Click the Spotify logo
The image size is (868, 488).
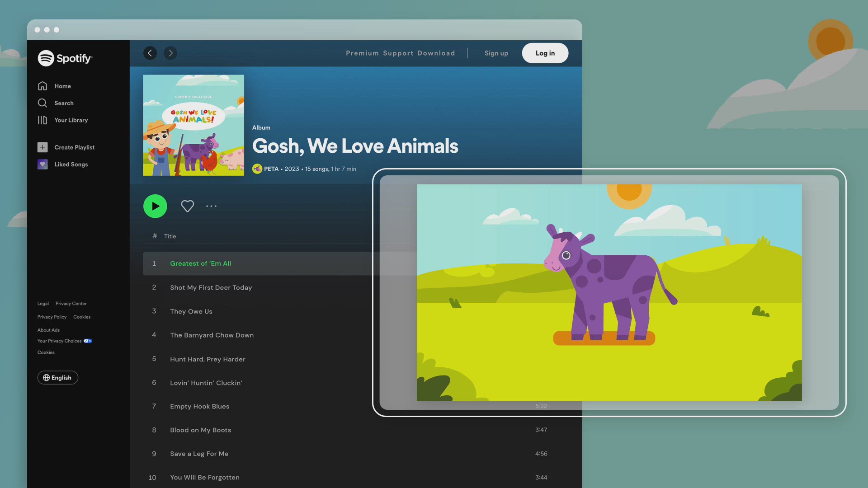pos(65,58)
